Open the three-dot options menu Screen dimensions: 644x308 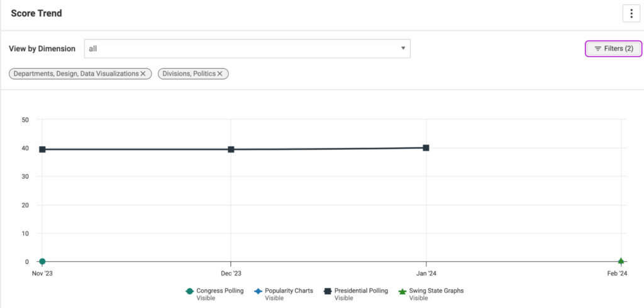tap(630, 13)
